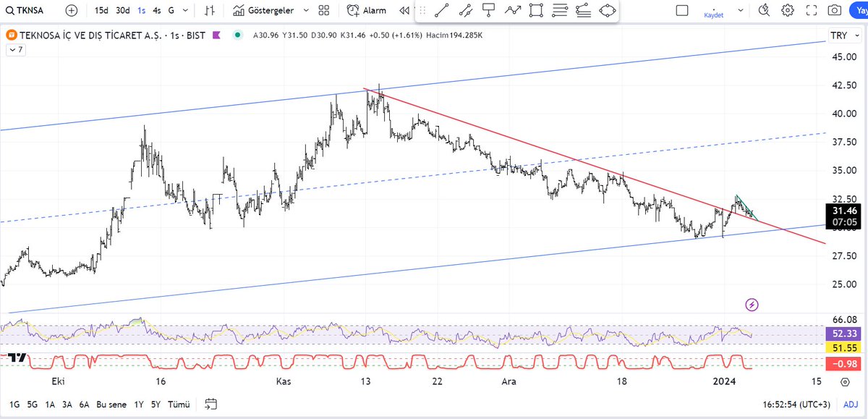Image resolution: width=868 pixels, height=419 pixels.
Task: Select the 1A date range
Action: [50, 405]
